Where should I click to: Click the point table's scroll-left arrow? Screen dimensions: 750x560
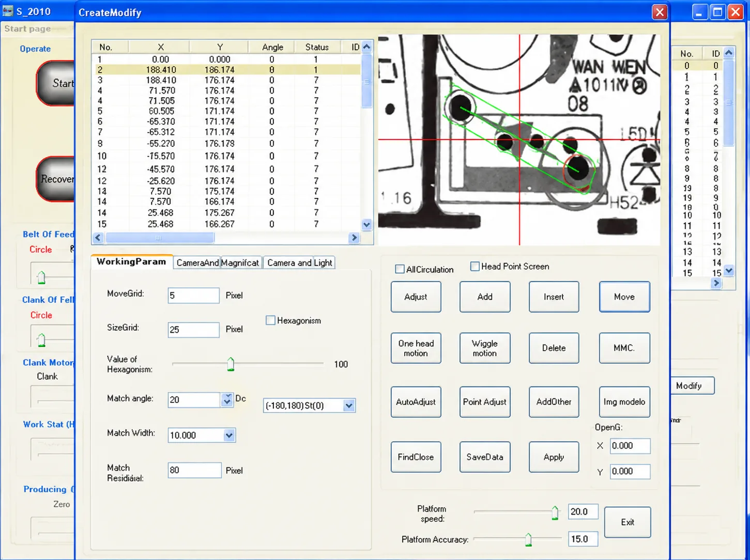pos(98,238)
